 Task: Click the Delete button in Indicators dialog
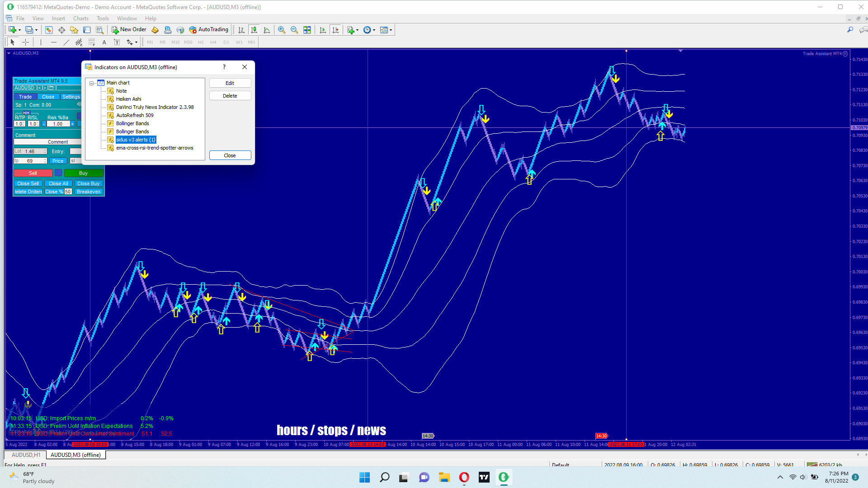(230, 96)
